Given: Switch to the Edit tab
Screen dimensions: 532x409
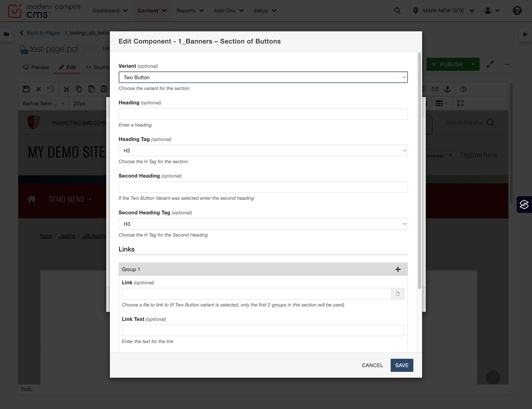Looking at the screenshot, I should click(x=67, y=67).
